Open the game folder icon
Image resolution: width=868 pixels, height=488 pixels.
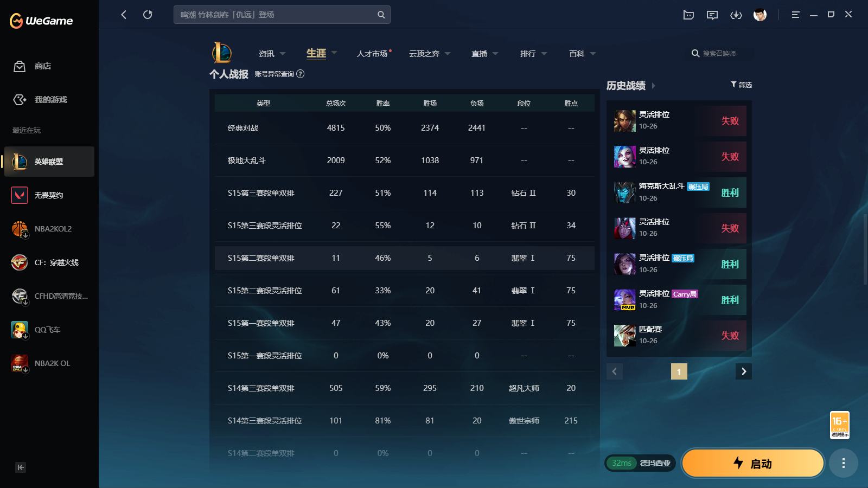[x=688, y=15]
